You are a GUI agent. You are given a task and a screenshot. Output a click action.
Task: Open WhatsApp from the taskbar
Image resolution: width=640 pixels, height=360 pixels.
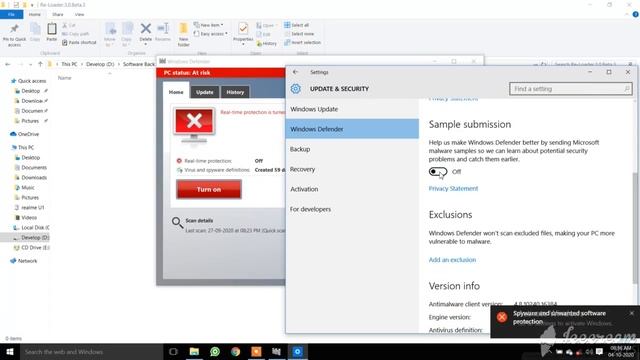point(215,351)
